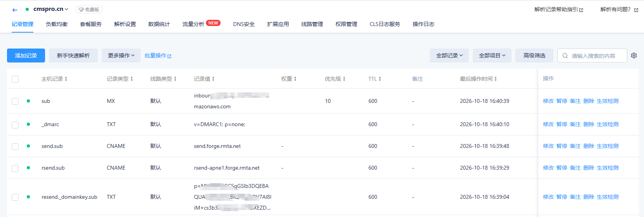Open the 全部项目 filter dropdown

tap(492, 56)
